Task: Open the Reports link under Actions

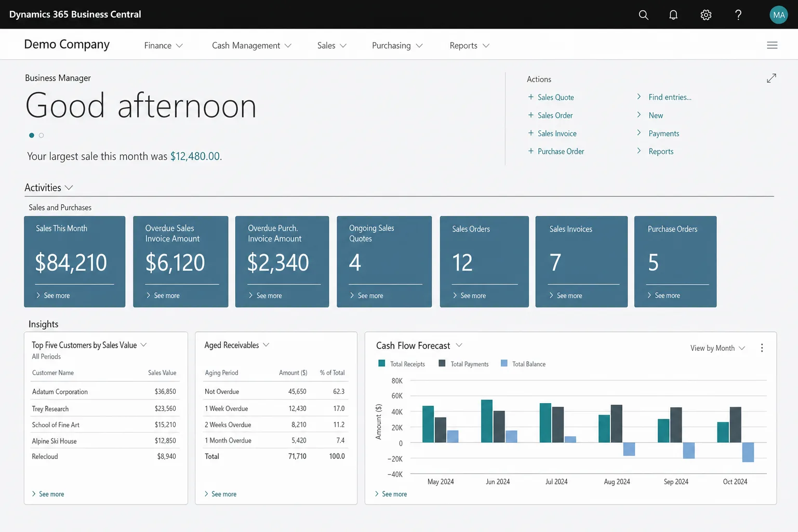Action: [661, 151]
